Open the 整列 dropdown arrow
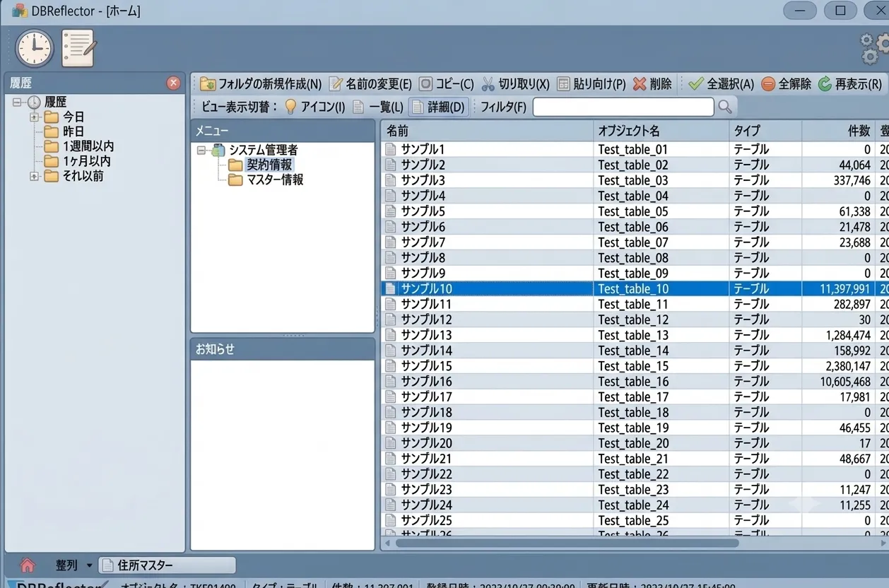 pyautogui.click(x=89, y=565)
